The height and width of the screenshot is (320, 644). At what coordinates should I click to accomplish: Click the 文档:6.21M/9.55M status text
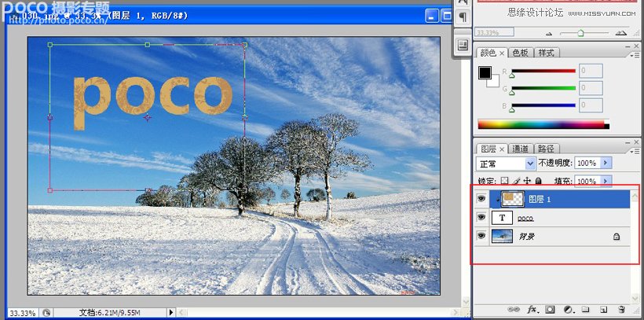coord(110,313)
